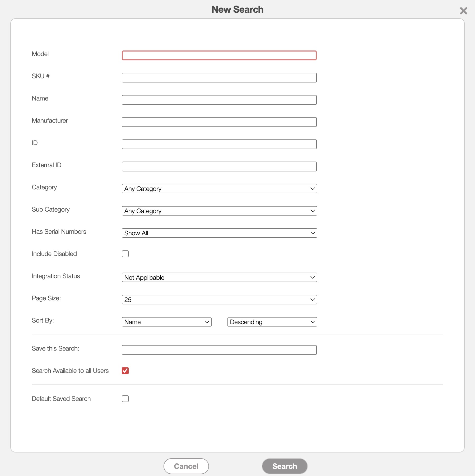Open the Category dropdown
This screenshot has width=475, height=476.
pos(219,189)
